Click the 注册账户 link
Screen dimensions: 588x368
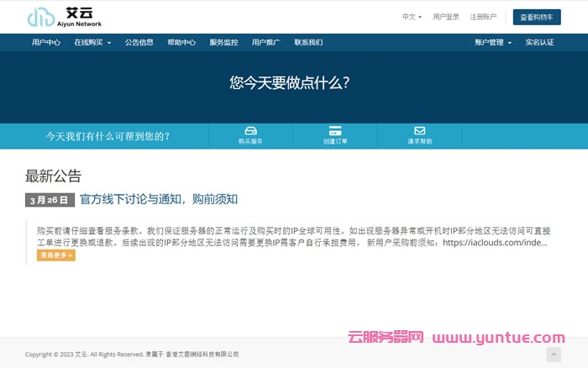(x=483, y=17)
